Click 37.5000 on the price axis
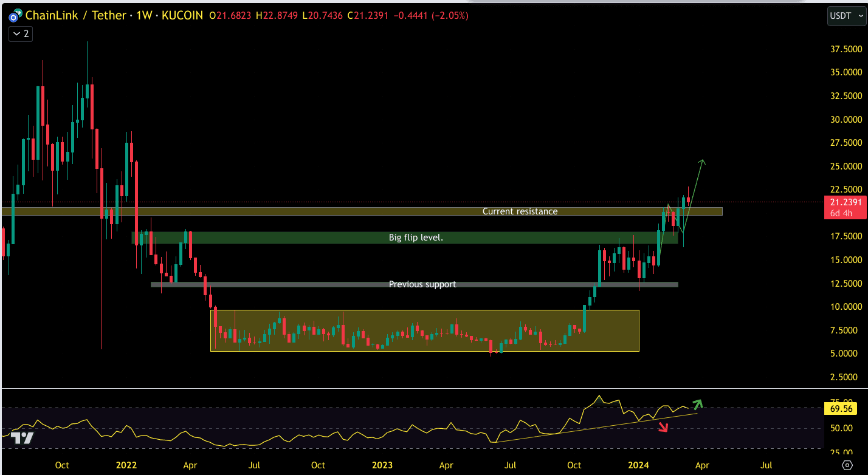The width and height of the screenshot is (868, 475). [847, 49]
